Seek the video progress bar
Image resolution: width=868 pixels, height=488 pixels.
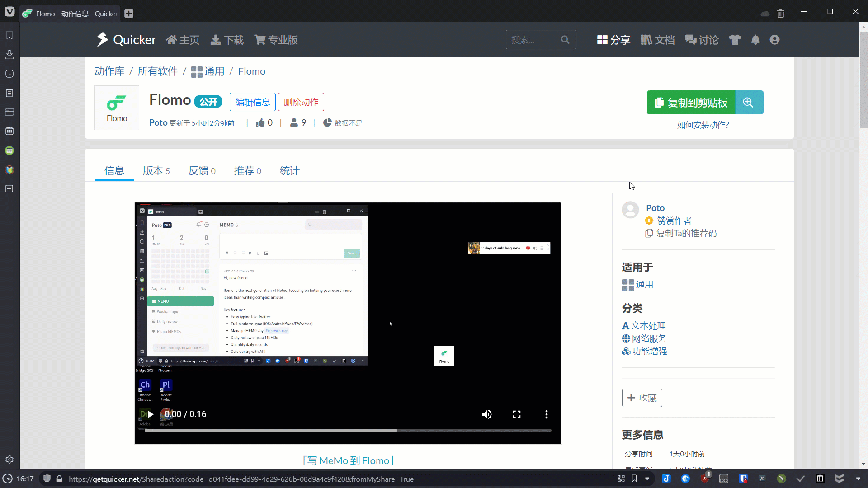pyautogui.click(x=348, y=431)
